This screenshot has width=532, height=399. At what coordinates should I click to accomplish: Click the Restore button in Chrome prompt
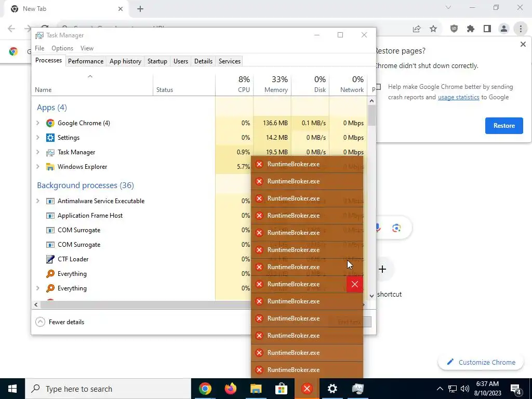(x=504, y=126)
